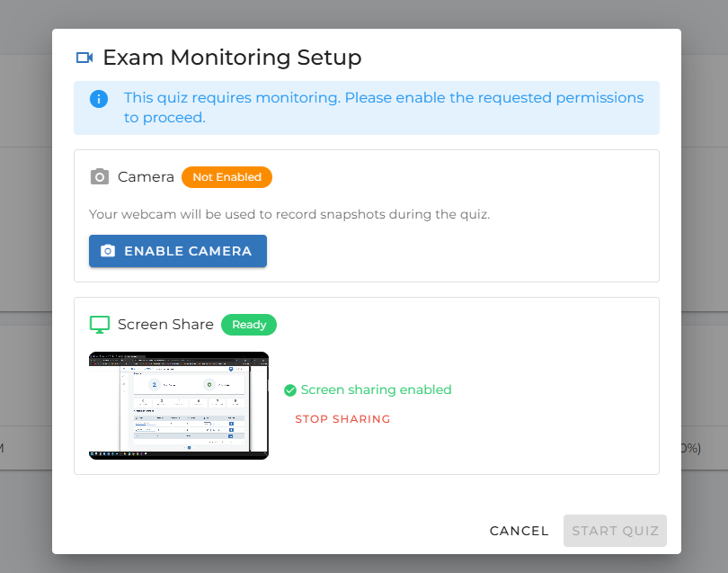Click the camera icon next to the Camera label

[100, 176]
